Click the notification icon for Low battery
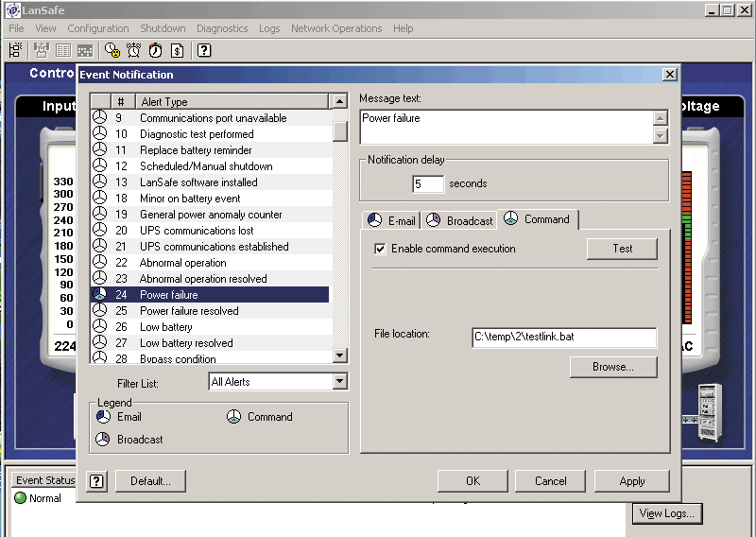 pyautogui.click(x=100, y=327)
